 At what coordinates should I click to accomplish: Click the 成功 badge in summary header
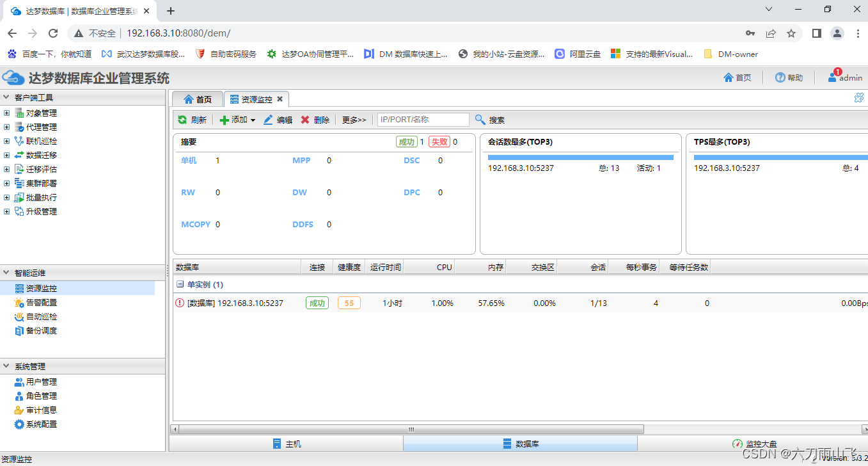coord(407,142)
